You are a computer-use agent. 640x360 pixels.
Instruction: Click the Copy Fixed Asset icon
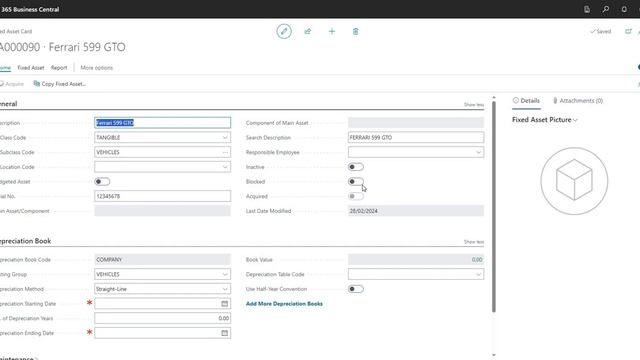click(37, 84)
